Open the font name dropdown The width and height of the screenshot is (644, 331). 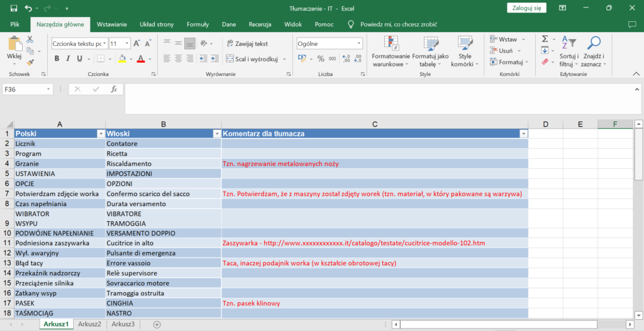[x=105, y=43]
